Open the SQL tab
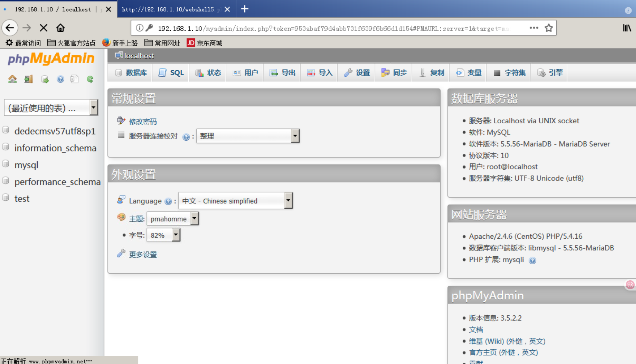The width and height of the screenshot is (636, 364). click(171, 73)
